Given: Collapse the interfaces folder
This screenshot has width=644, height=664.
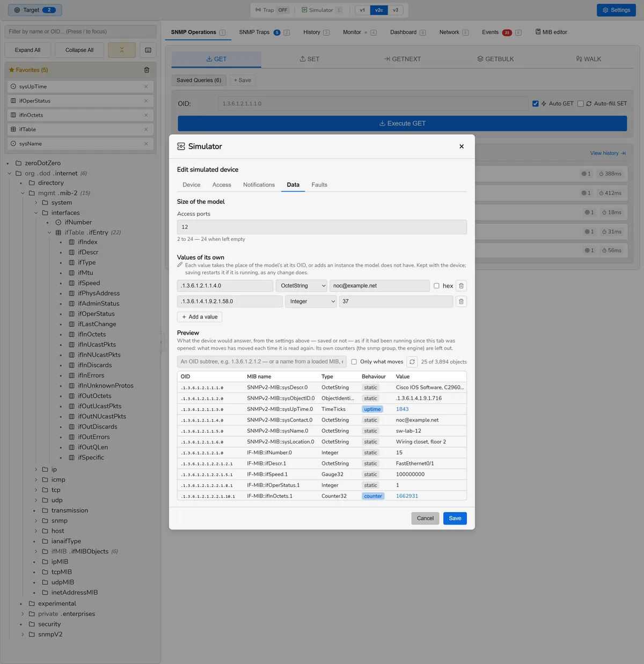Looking at the screenshot, I should coord(36,213).
